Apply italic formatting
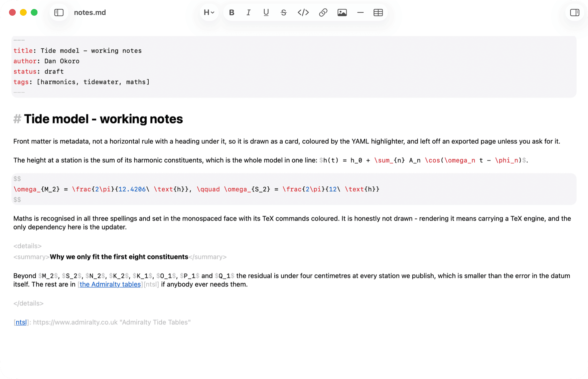Viewport: 588px width, 379px height. pyautogui.click(x=249, y=13)
